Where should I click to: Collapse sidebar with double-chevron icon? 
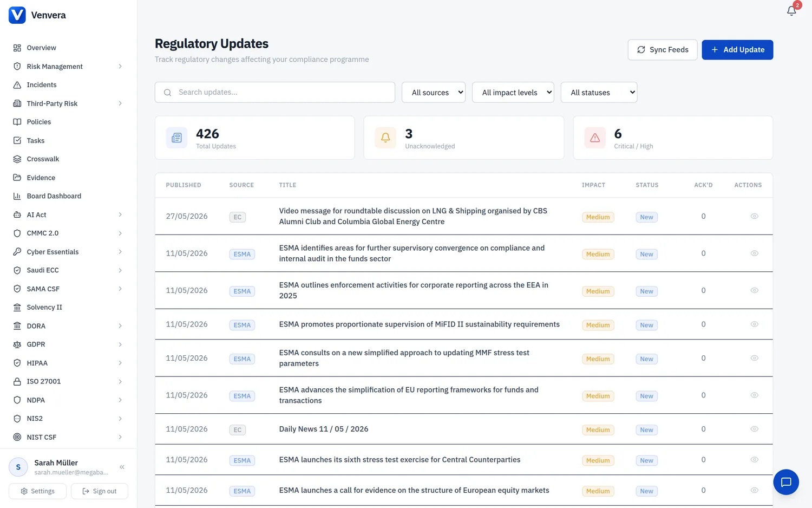tap(122, 467)
